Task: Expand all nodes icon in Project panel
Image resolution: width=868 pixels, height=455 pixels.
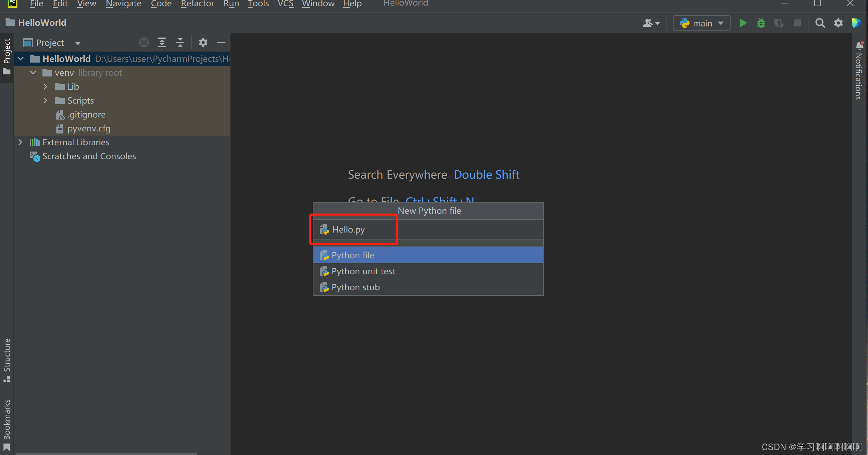Action: 162,43
